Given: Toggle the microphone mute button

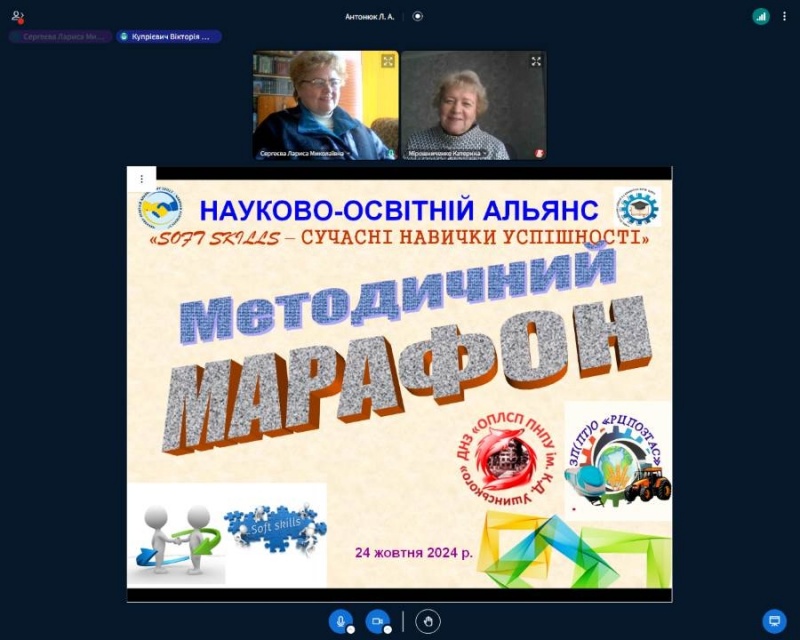Looking at the screenshot, I should click(341, 621).
